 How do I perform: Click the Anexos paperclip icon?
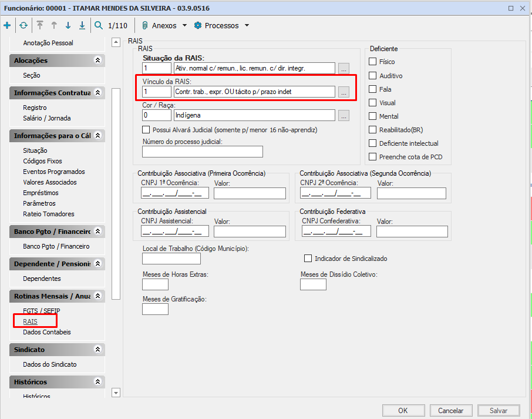coord(145,25)
